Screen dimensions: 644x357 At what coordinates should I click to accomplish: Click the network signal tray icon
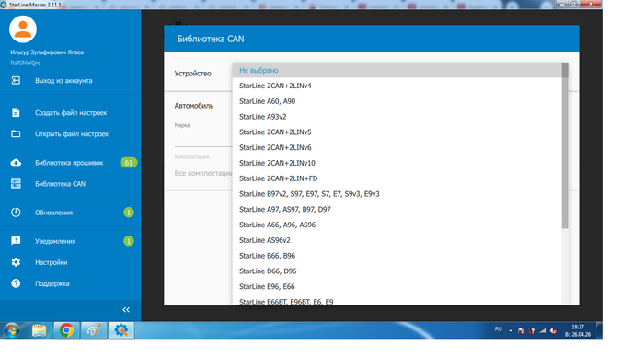click(x=543, y=330)
